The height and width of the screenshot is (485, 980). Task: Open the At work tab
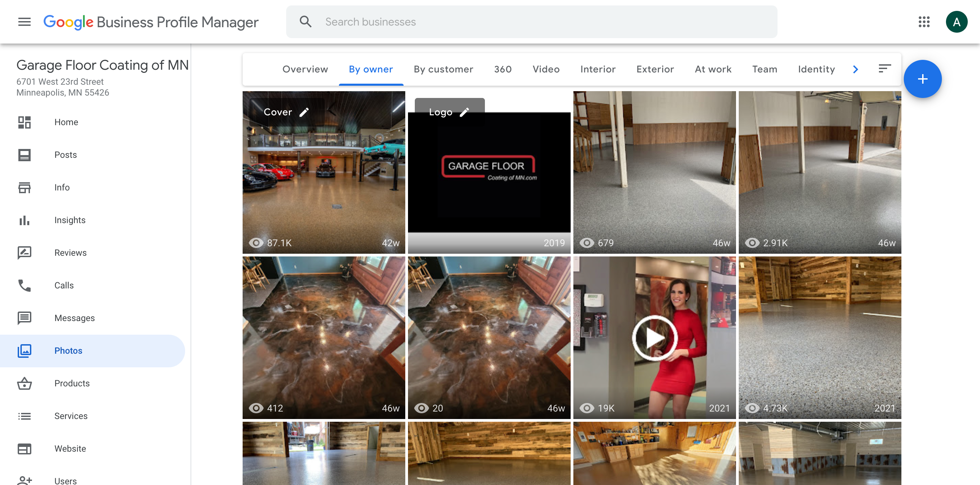coord(713,69)
